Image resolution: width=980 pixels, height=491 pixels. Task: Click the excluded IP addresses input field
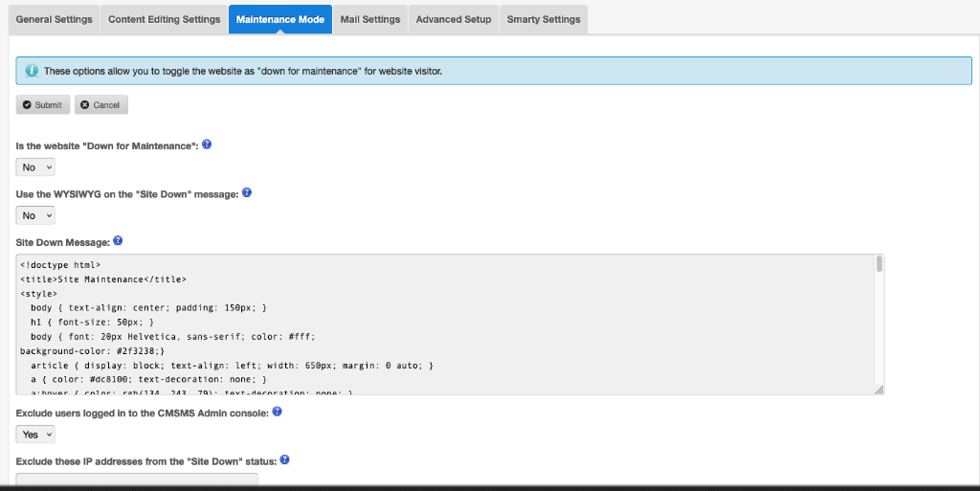(x=137, y=480)
